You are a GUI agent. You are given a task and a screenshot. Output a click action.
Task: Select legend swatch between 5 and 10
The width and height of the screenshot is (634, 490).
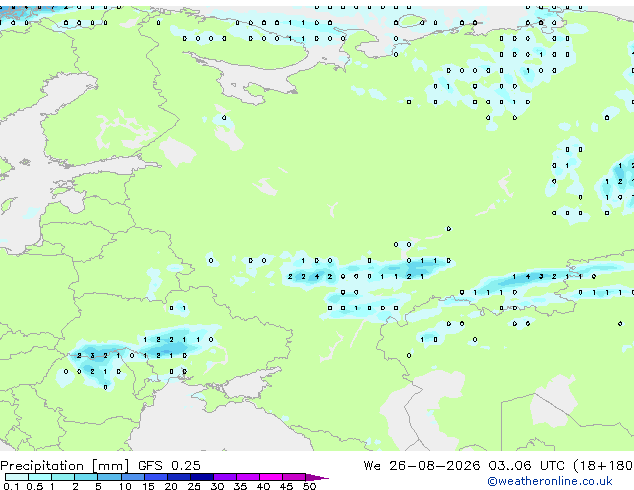click(109, 477)
